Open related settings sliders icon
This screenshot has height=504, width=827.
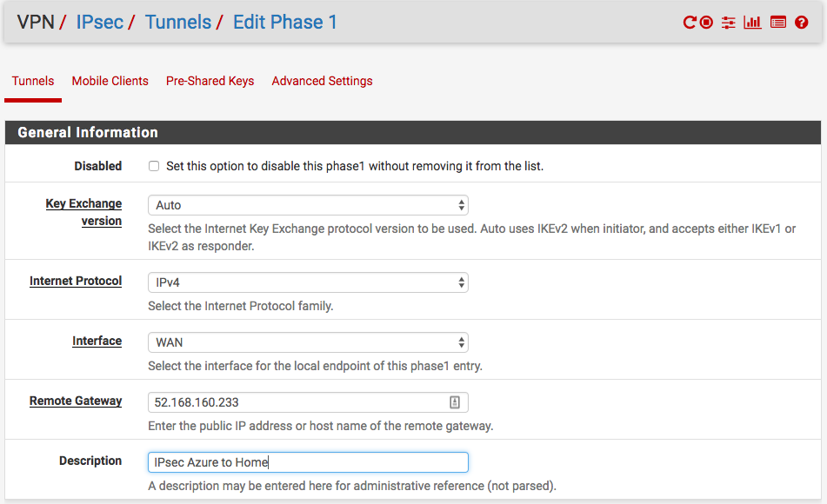pyautogui.click(x=729, y=23)
